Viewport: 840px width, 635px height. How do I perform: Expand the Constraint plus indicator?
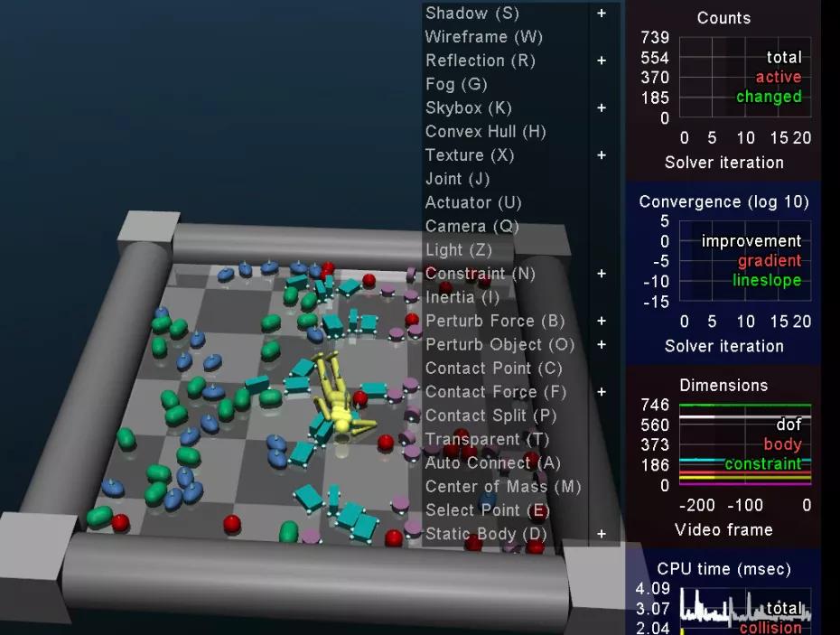[x=602, y=273]
